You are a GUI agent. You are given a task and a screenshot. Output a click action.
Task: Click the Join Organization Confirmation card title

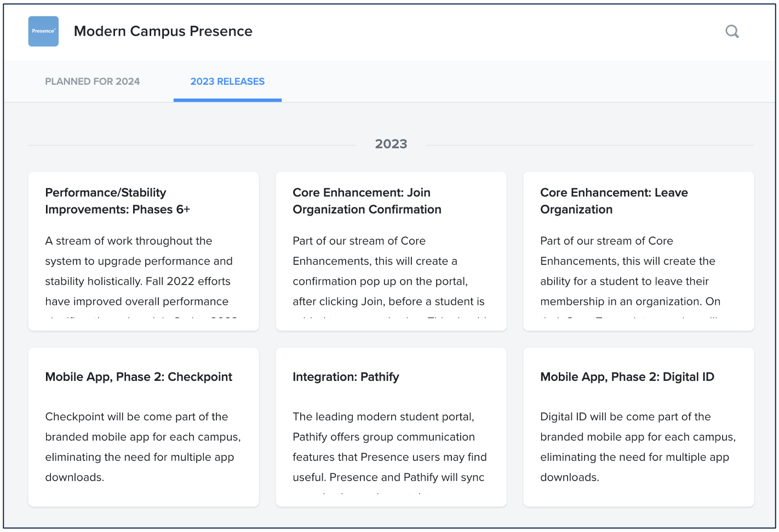point(367,200)
